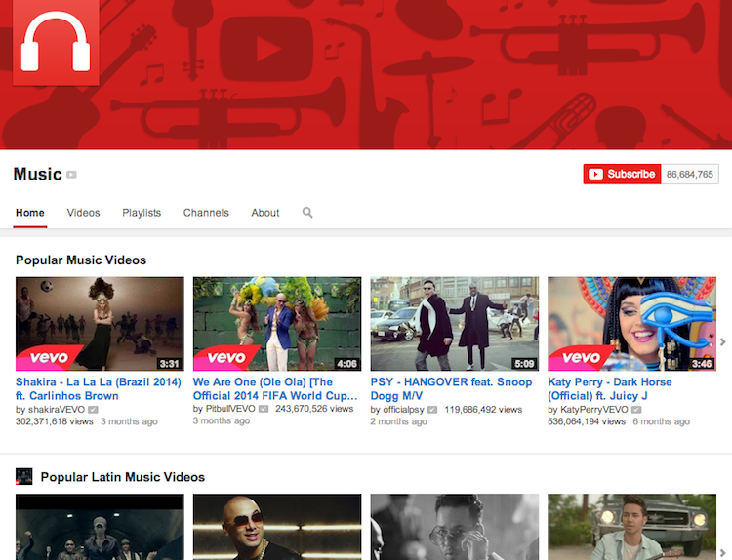Screen dimensions: 732x560
Task: Visit the KatyPerryVEVO channel link
Action: click(x=593, y=410)
